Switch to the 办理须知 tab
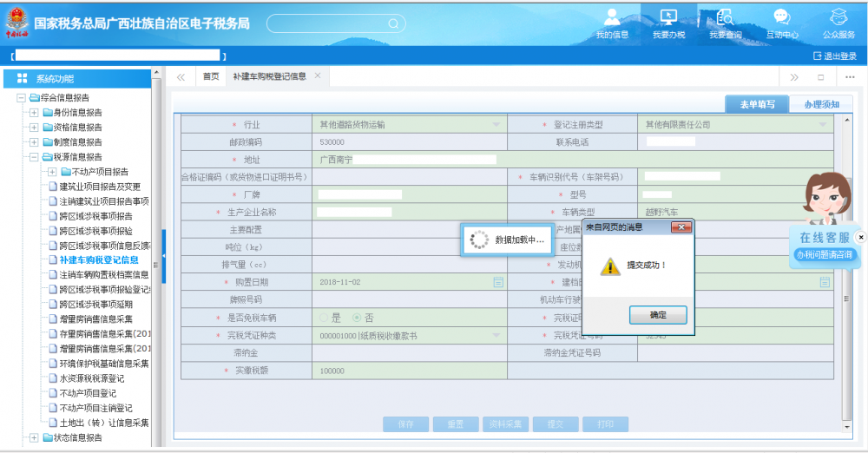The height and width of the screenshot is (453, 868). [820, 104]
